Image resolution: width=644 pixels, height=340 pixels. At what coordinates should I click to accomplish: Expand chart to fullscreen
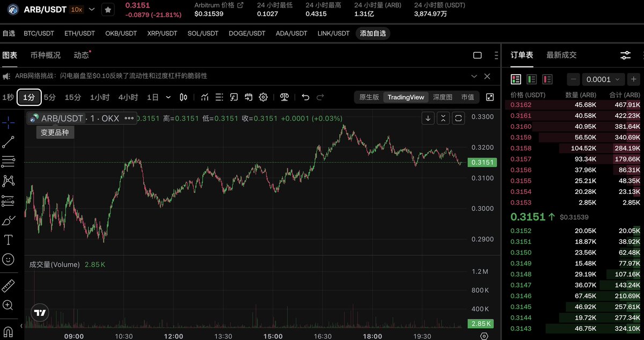(489, 97)
